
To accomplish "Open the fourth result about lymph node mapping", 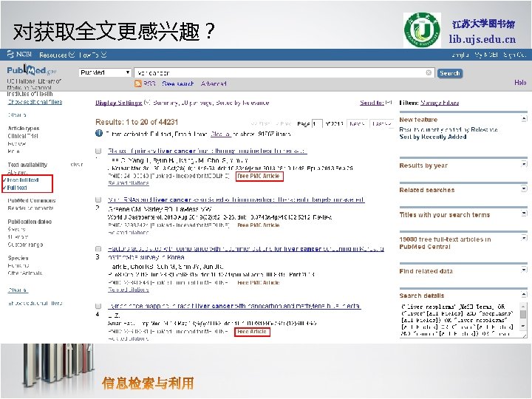I will (x=234, y=306).
